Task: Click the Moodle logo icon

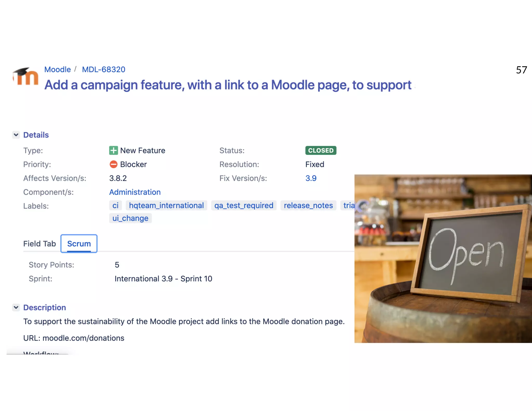Action: coord(25,76)
